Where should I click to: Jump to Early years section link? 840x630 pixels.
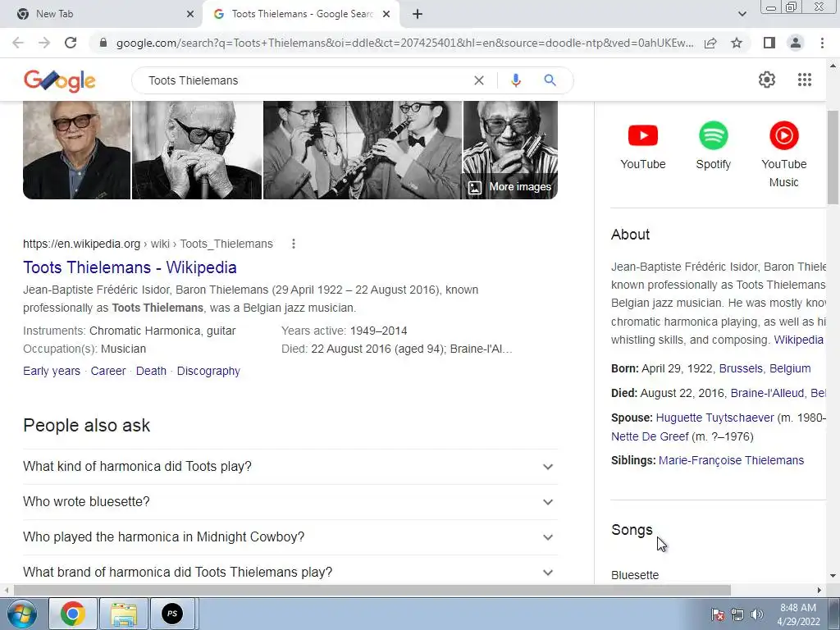coord(52,371)
